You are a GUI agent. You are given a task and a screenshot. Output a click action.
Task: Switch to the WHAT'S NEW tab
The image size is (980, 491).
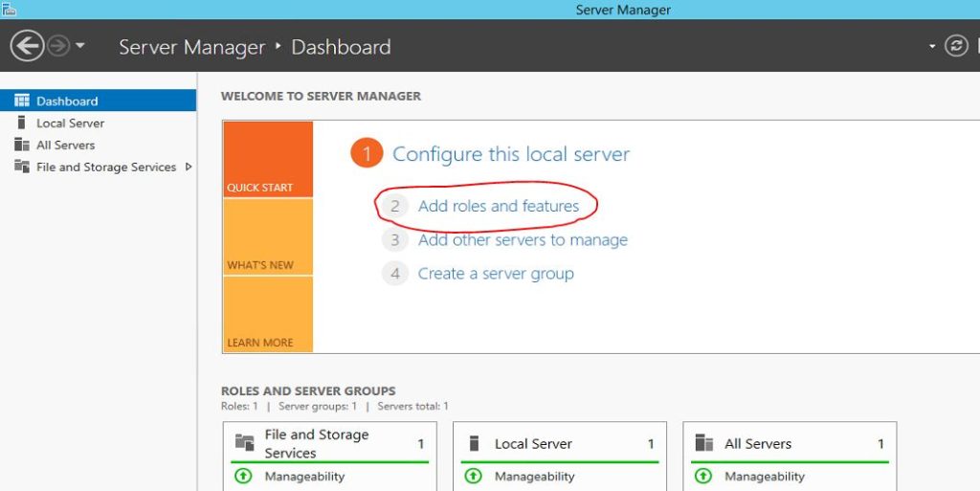coord(267,237)
